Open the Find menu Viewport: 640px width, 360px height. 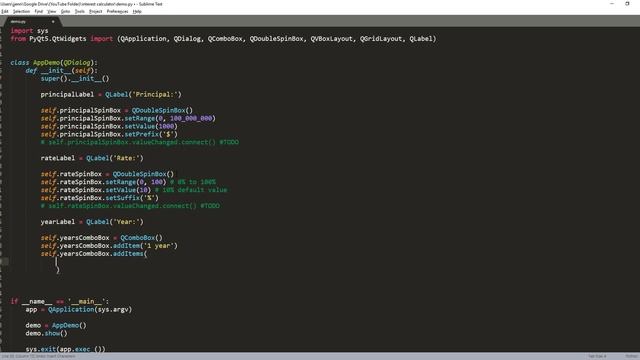(x=38, y=11)
